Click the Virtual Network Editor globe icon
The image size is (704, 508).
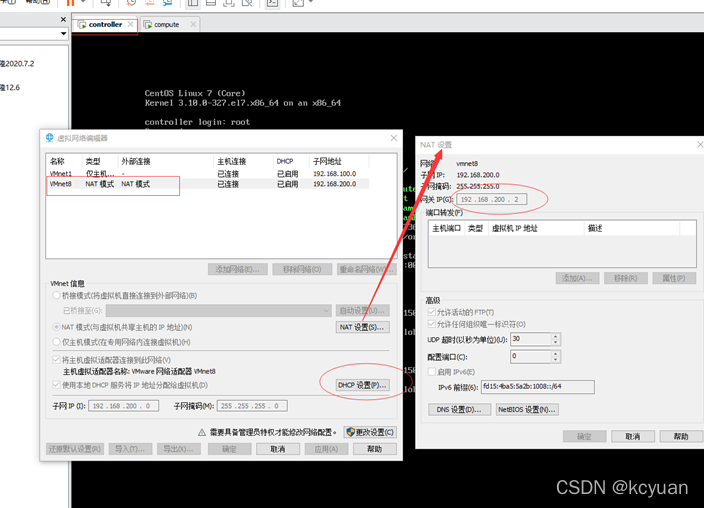(x=49, y=138)
